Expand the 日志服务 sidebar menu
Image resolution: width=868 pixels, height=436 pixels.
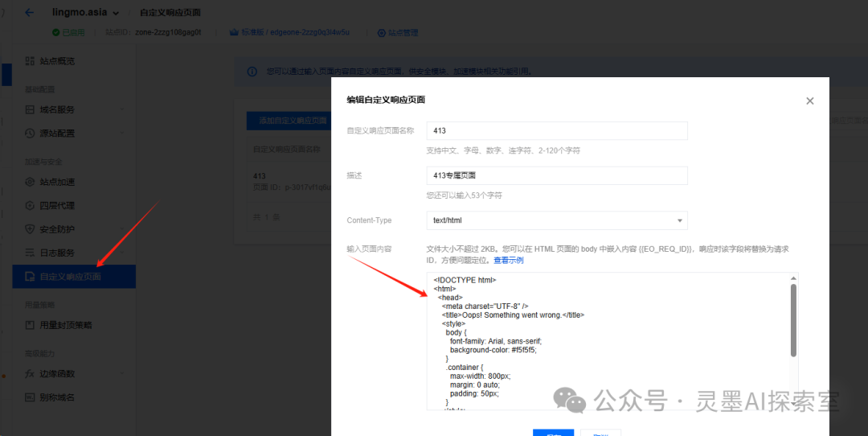tap(74, 253)
